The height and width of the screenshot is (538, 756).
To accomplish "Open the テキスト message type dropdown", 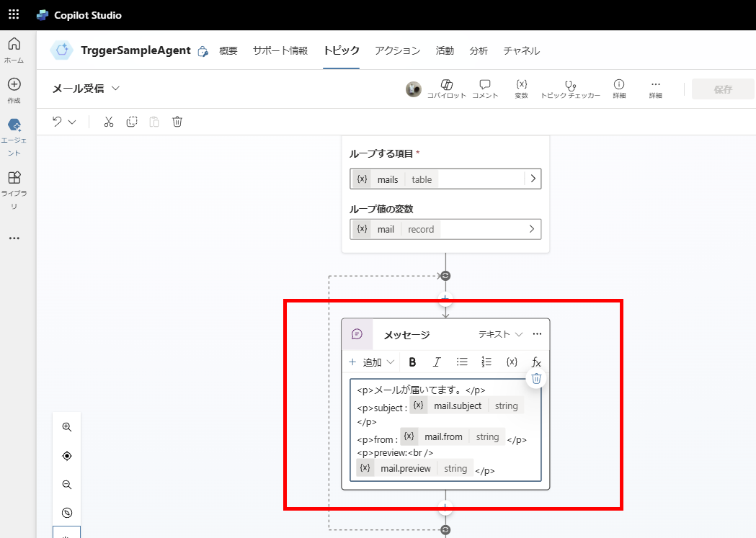I will click(497, 333).
